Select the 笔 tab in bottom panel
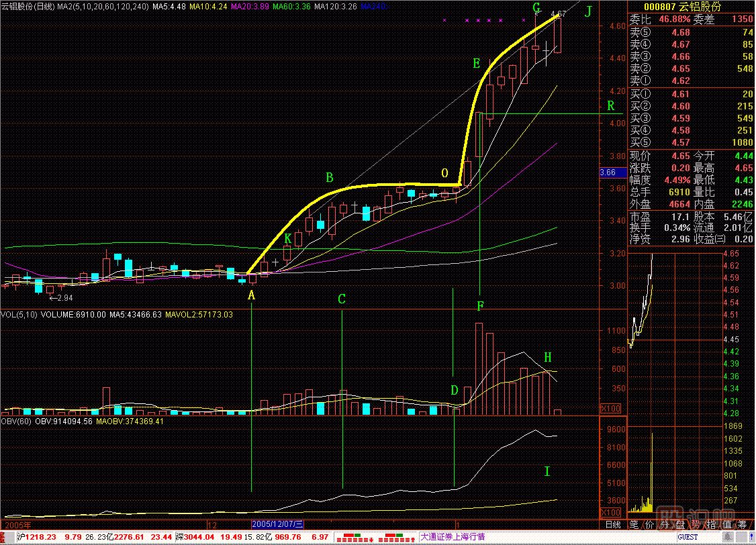 coord(634,524)
